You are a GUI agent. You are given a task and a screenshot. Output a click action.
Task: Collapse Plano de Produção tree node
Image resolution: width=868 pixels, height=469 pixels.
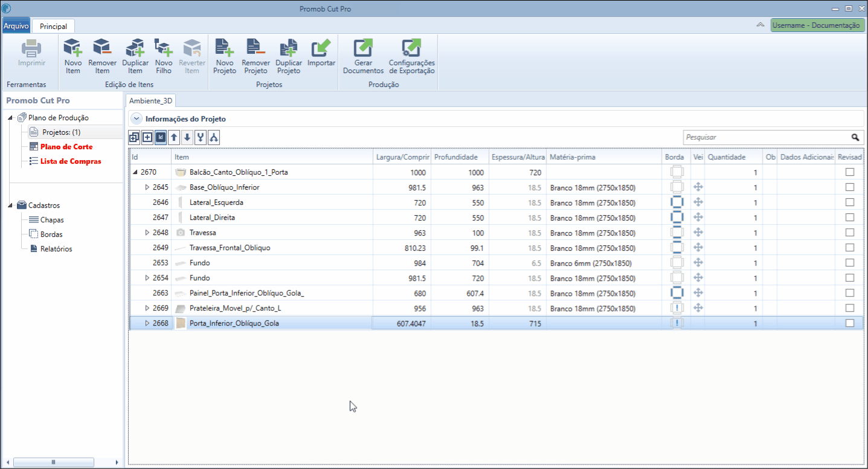click(11, 118)
